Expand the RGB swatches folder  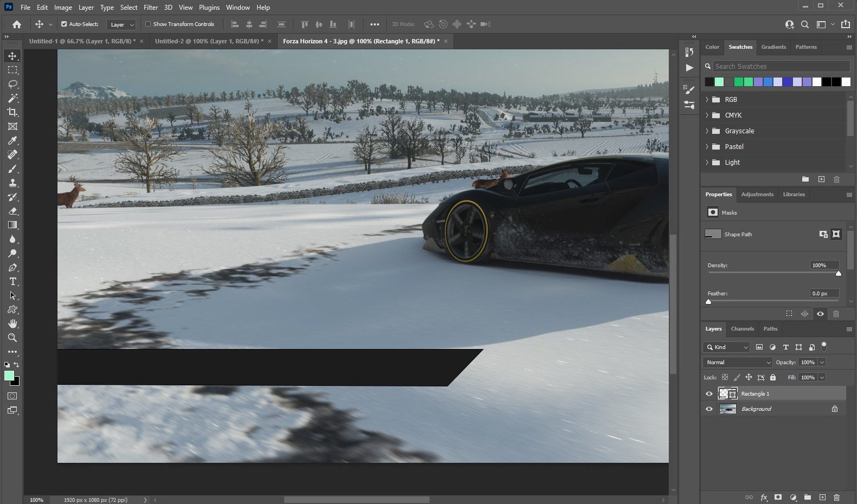click(x=707, y=100)
